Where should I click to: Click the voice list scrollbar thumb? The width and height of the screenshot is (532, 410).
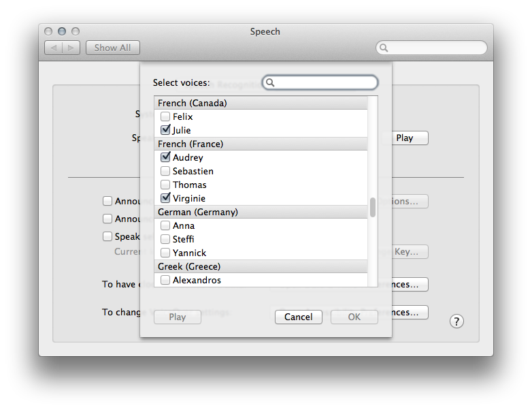click(x=373, y=208)
